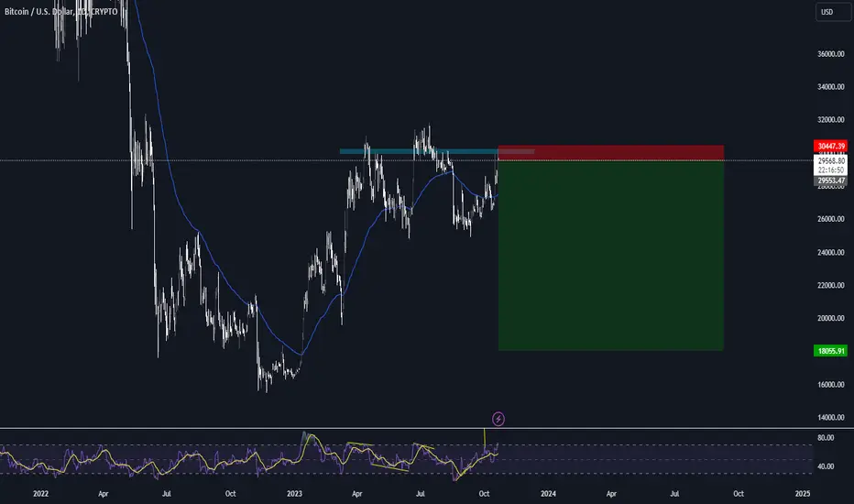The height and width of the screenshot is (504, 854).
Task: Click the RSI 80.00 scale label
Action: (x=826, y=437)
